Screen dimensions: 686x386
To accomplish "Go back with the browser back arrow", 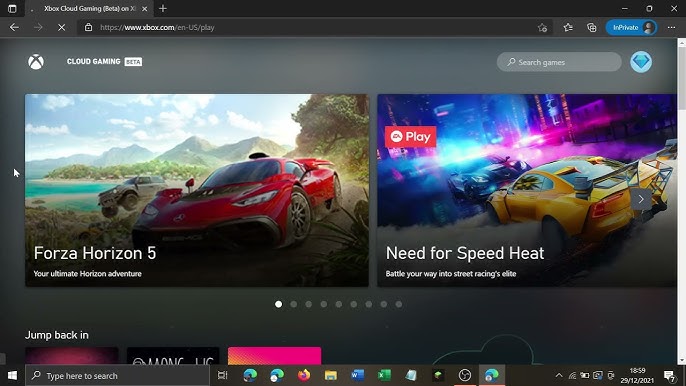I will pyautogui.click(x=14, y=27).
